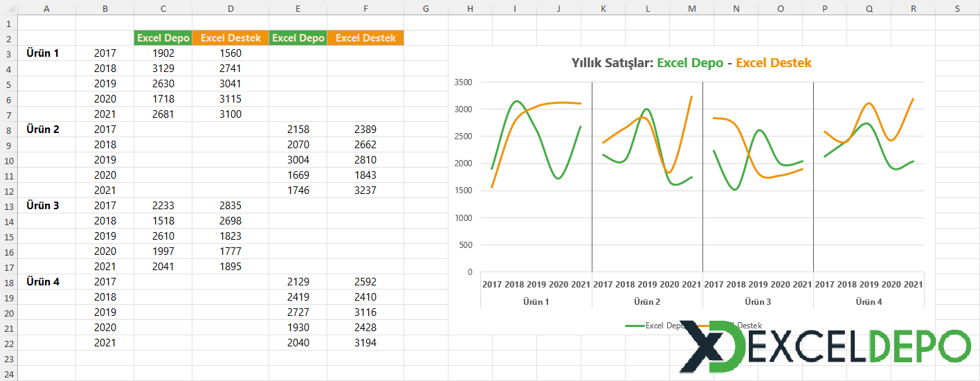Click the 2000 label on chart vertical axis
This screenshot has height=381, width=980.
click(x=463, y=163)
